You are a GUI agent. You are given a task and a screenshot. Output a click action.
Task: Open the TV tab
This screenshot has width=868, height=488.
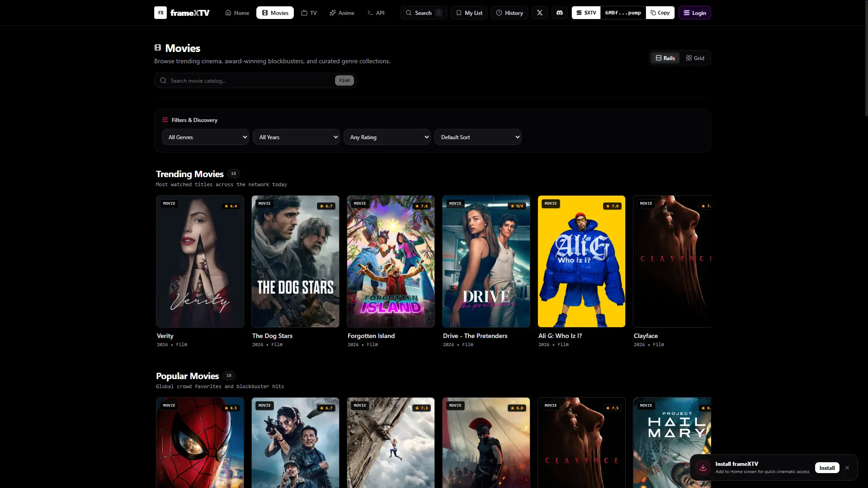309,13
